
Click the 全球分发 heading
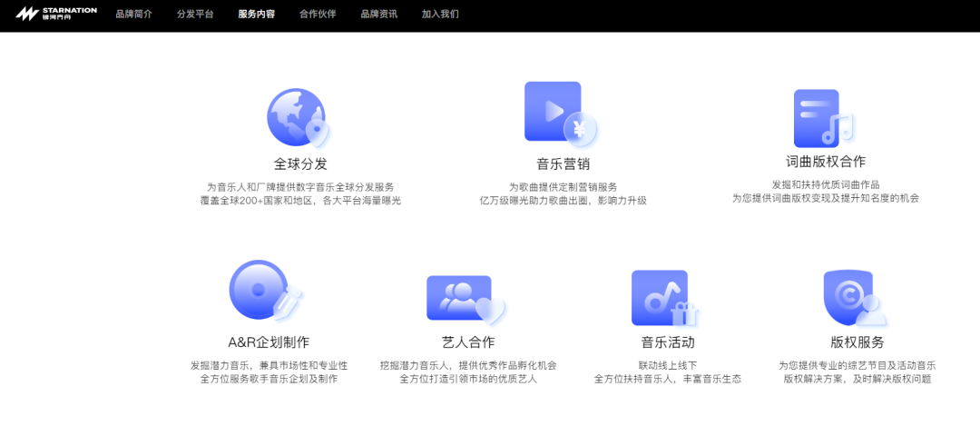(300, 164)
